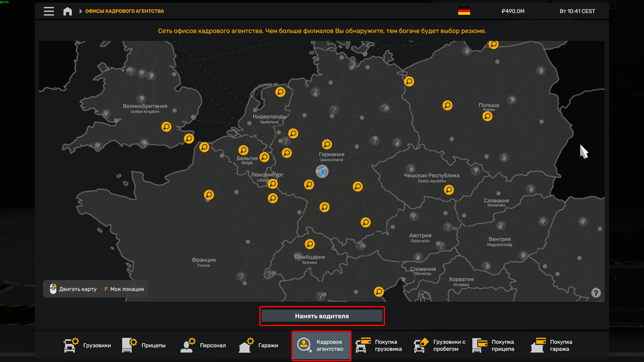The height and width of the screenshot is (362, 644).
Task: Click agency marker below Чешская Республика label
Action: (449, 190)
